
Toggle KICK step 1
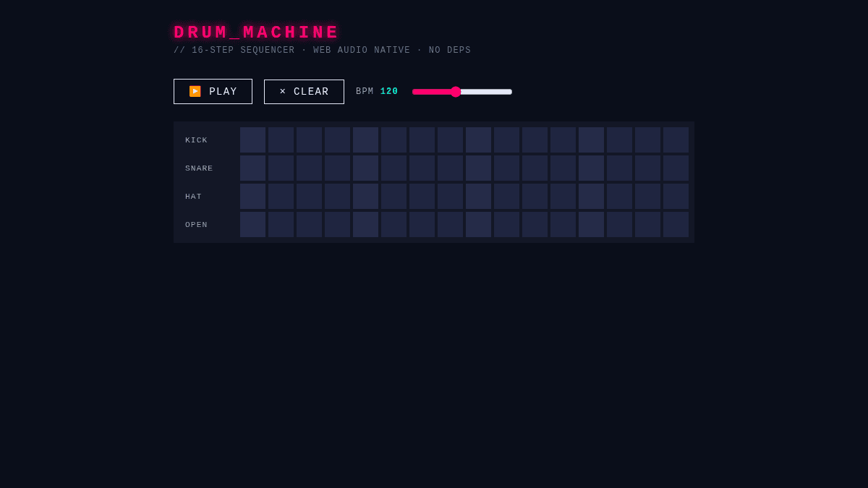252,140
